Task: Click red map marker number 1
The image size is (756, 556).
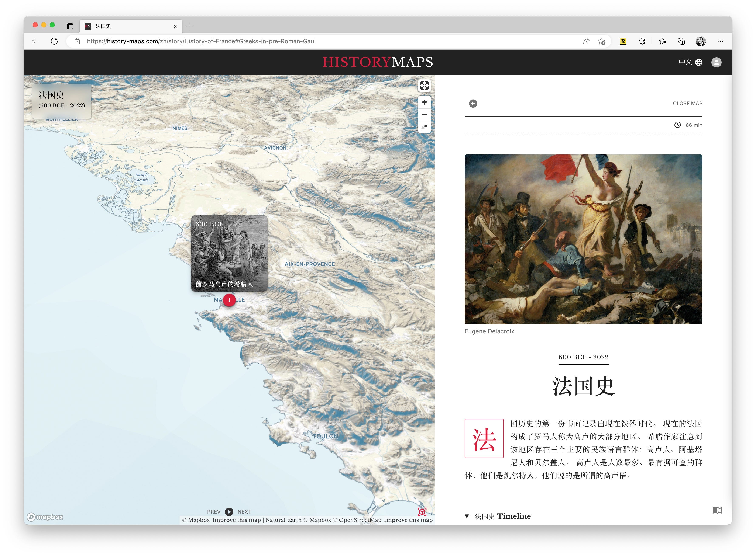Action: [229, 300]
